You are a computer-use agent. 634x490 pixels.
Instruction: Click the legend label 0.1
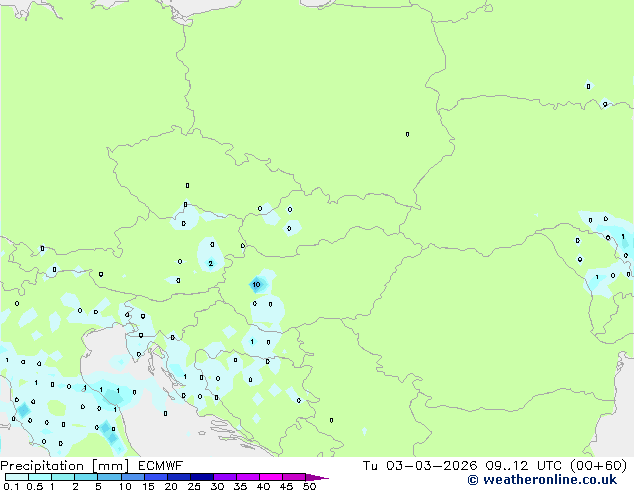(11, 486)
